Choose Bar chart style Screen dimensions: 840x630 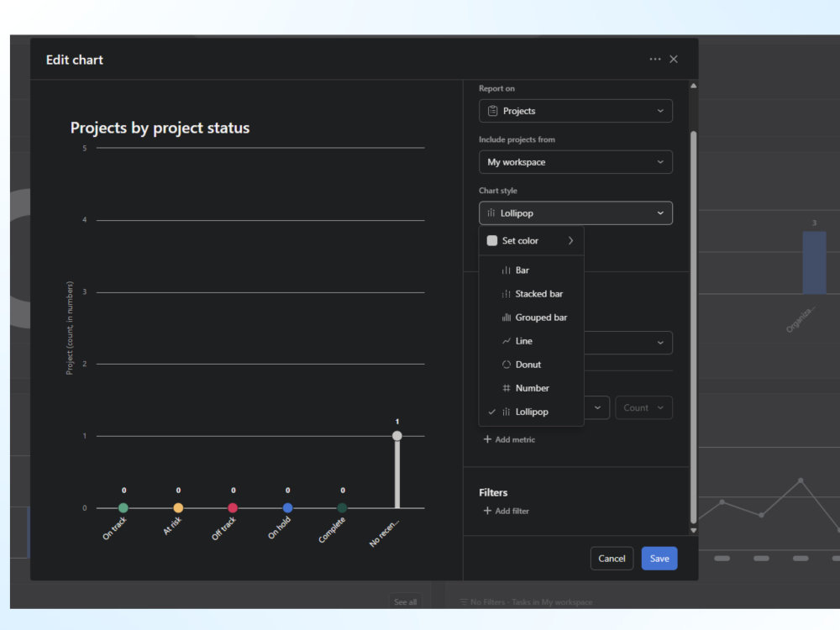tap(531, 270)
